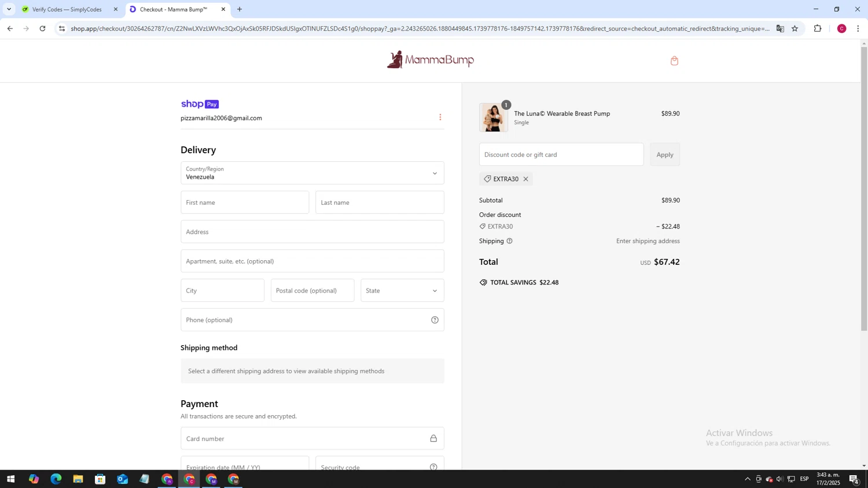The image size is (868, 488).
Task: Open the volume control in system tray
Action: tap(779, 479)
